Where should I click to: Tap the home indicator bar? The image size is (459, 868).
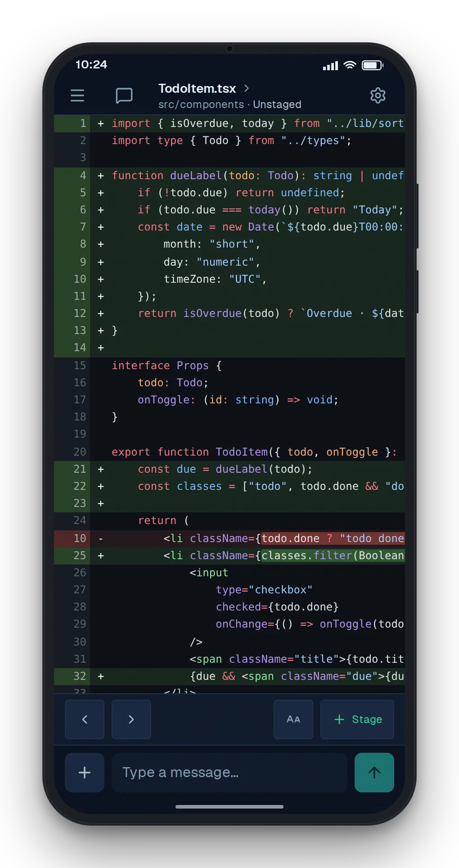(229, 807)
